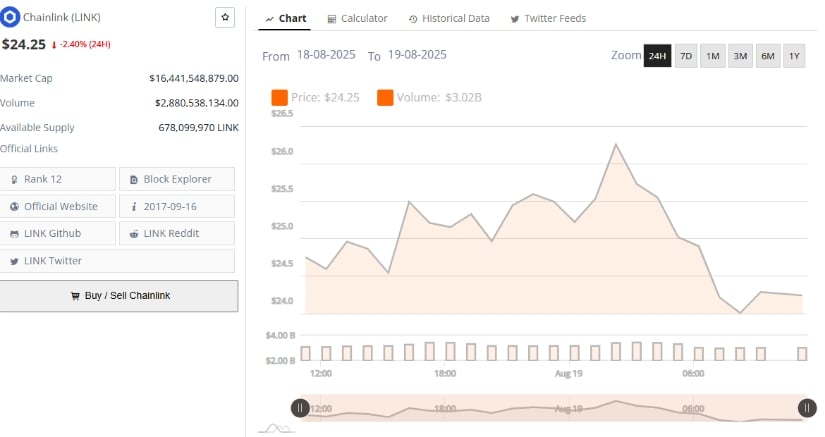
Task: Open the Block Explorer link
Action: [177, 179]
